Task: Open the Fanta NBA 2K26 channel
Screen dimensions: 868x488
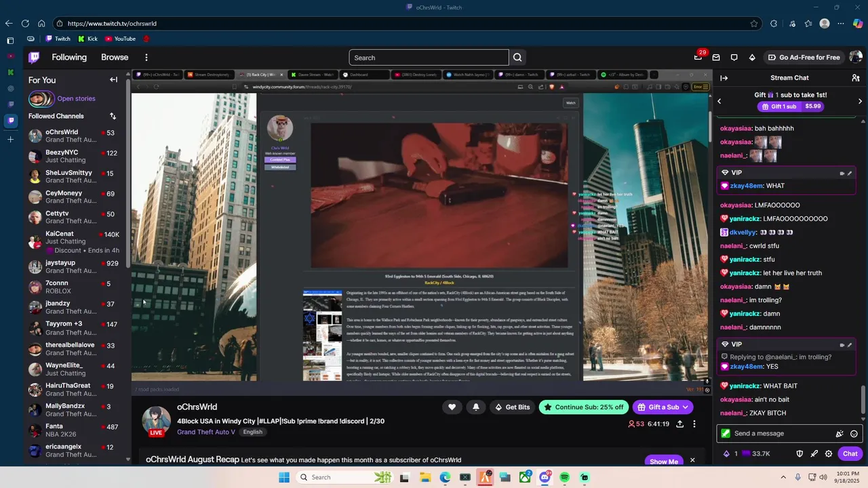Action: 73,430
